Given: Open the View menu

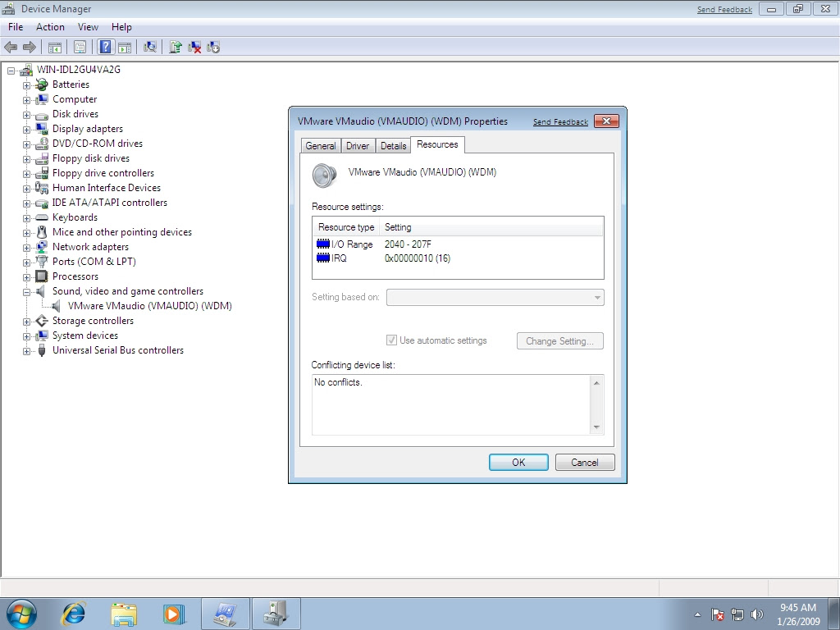Looking at the screenshot, I should click(x=88, y=27).
